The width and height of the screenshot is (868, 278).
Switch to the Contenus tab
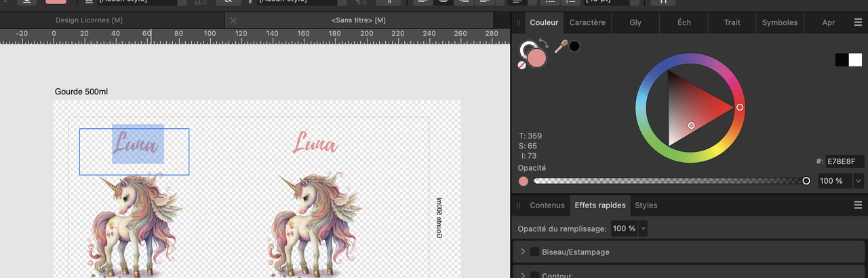(x=547, y=205)
